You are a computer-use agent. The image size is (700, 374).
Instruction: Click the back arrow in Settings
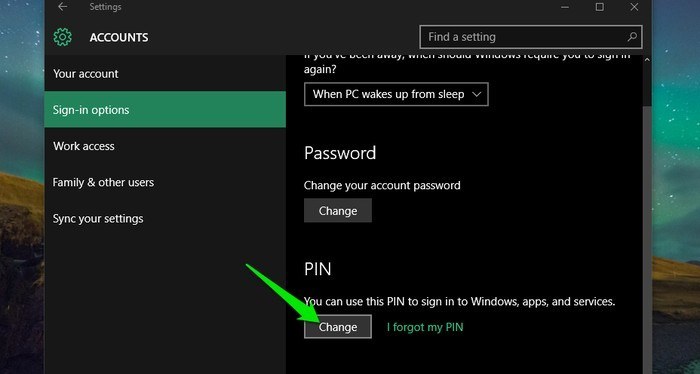click(x=62, y=7)
